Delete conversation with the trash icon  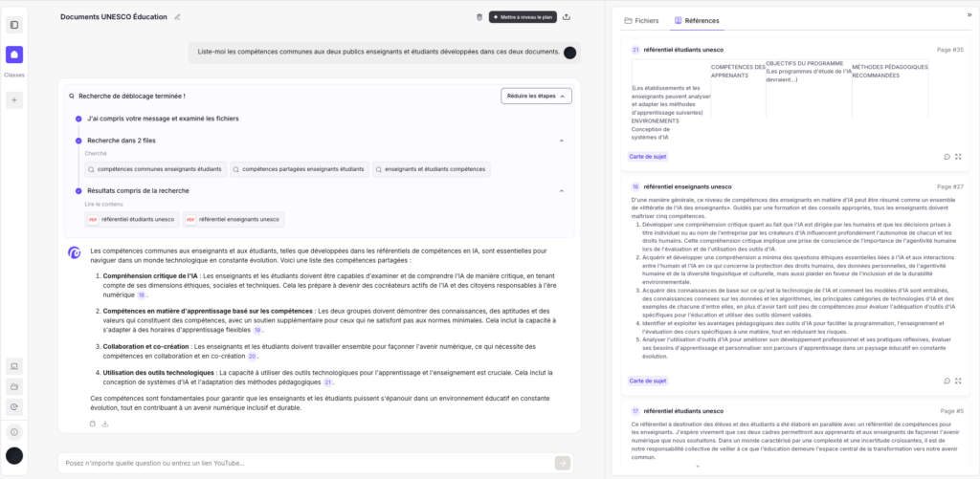(x=479, y=17)
